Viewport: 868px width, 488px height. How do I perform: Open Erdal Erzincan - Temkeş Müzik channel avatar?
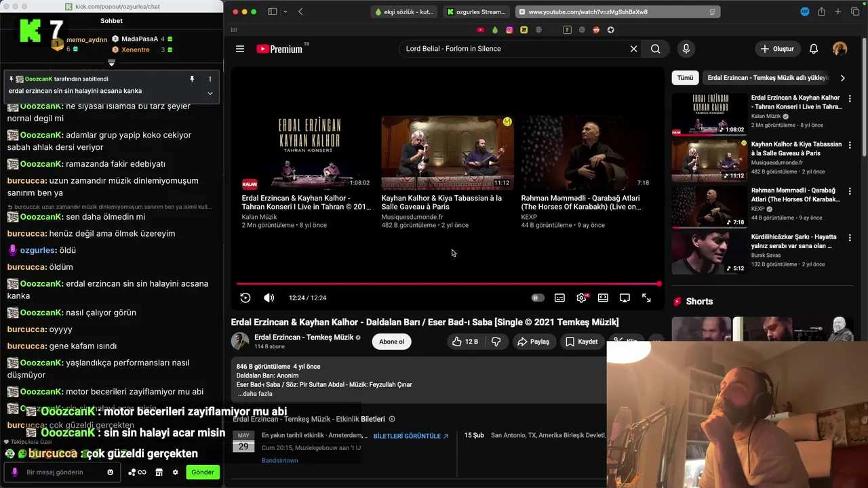[240, 341]
